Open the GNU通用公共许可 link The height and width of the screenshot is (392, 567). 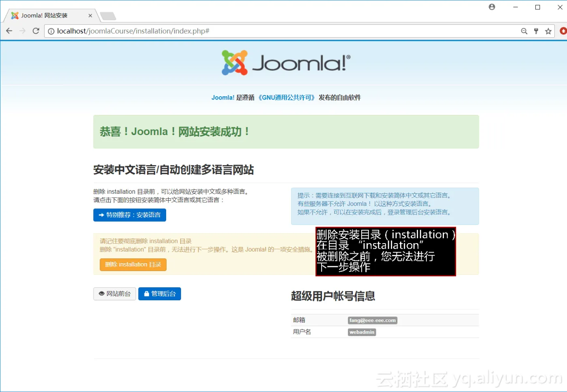pos(287,97)
